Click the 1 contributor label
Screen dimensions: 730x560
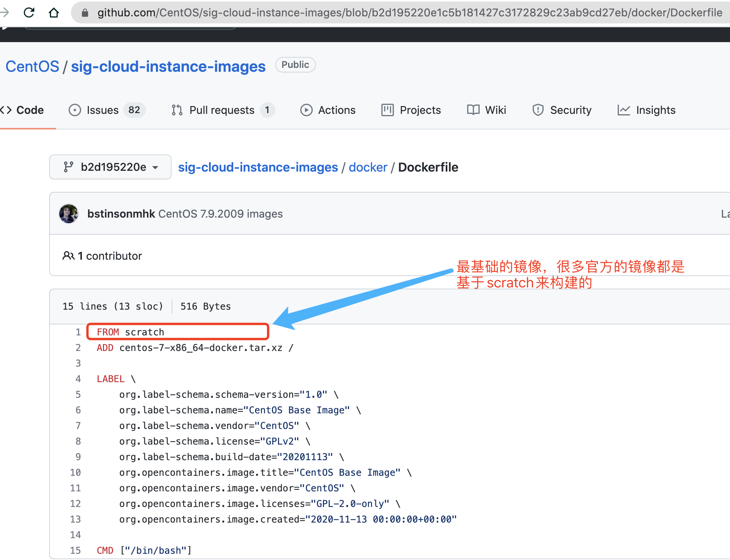coord(110,256)
